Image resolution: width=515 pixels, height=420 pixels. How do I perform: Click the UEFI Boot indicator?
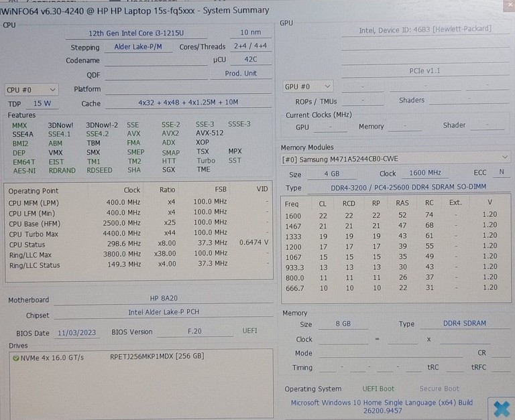click(x=378, y=389)
